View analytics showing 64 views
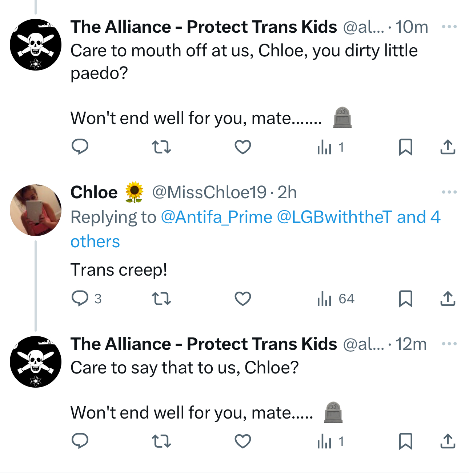This screenshot has width=469, height=476. tap(335, 299)
